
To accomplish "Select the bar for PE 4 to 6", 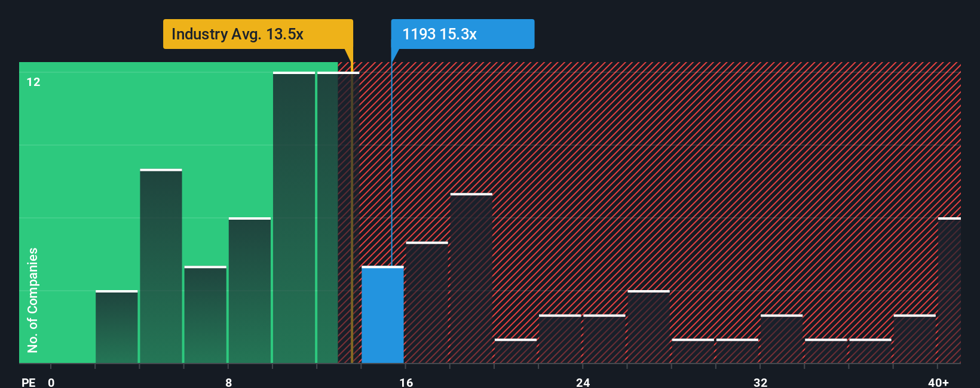I will pos(161,266).
